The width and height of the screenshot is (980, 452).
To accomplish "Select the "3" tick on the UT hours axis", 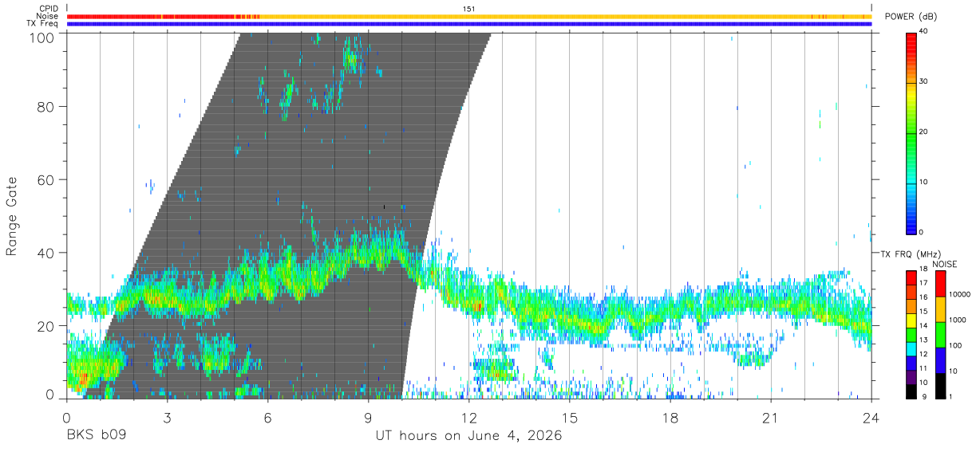I will (x=168, y=418).
